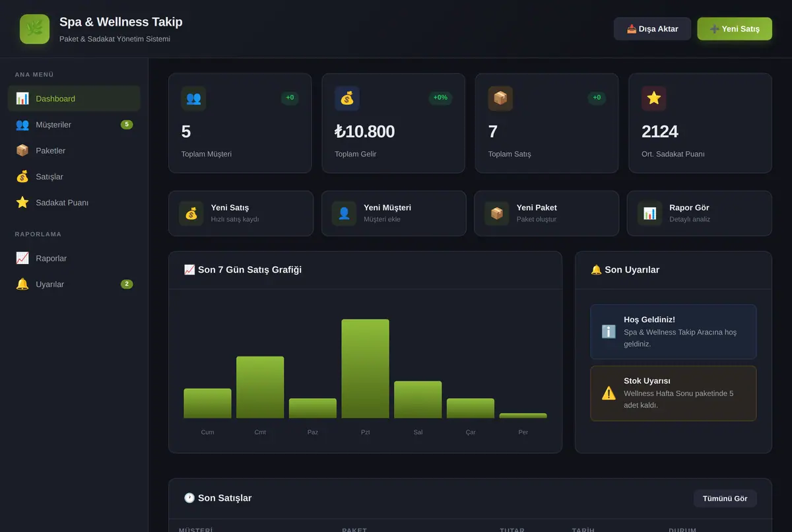Select Sadakat Puanı menu item
This screenshot has height=532, width=792.
(x=74, y=203)
